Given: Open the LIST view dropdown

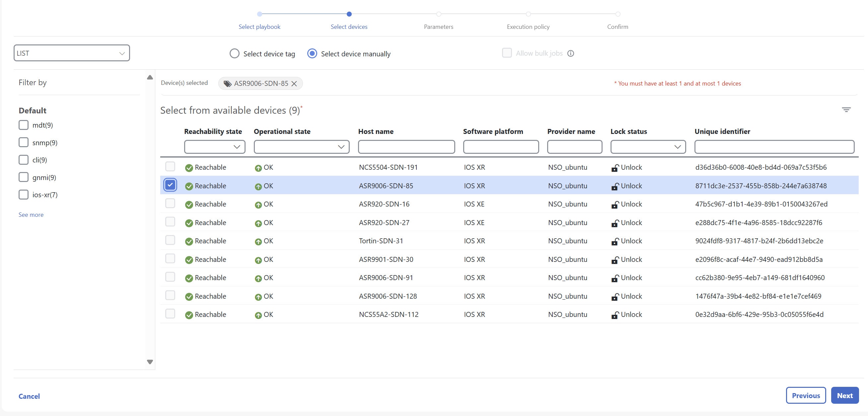Looking at the screenshot, I should click(72, 53).
